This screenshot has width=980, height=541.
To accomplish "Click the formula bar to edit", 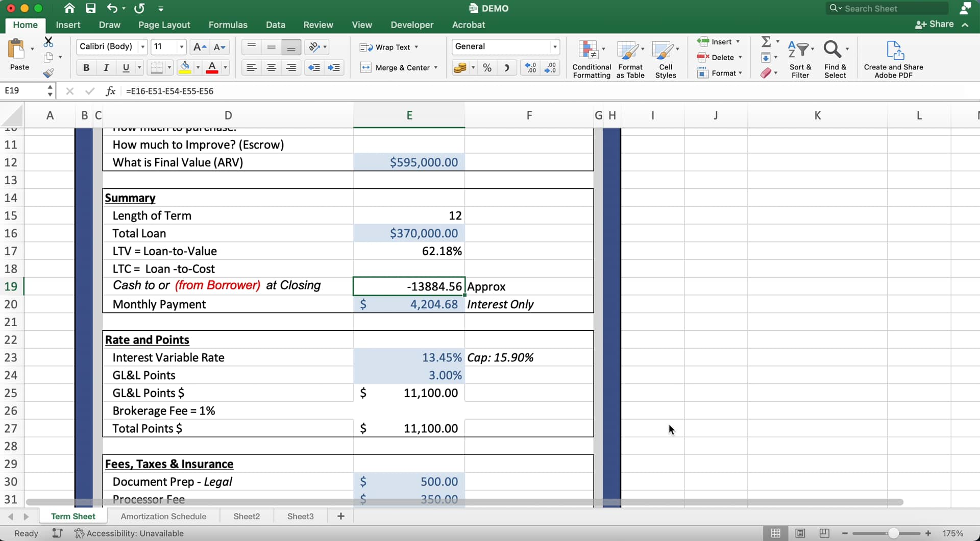I will (306, 91).
